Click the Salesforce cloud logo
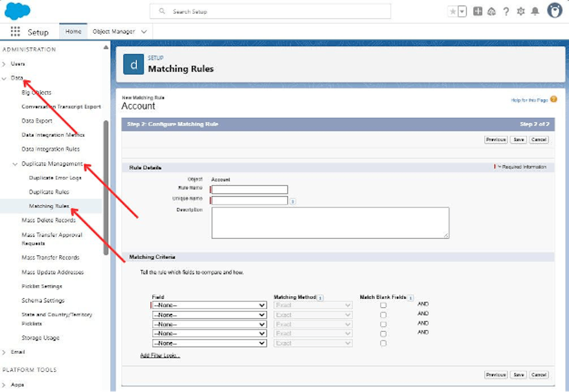 17,11
